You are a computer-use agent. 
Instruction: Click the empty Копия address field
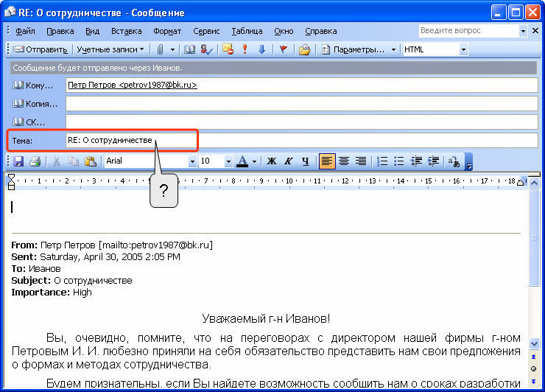click(x=302, y=104)
